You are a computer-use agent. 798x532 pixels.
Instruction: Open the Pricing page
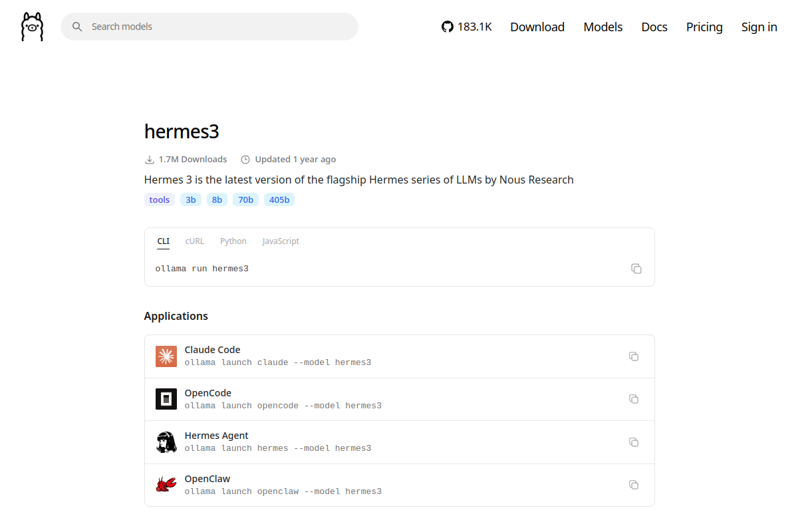704,27
